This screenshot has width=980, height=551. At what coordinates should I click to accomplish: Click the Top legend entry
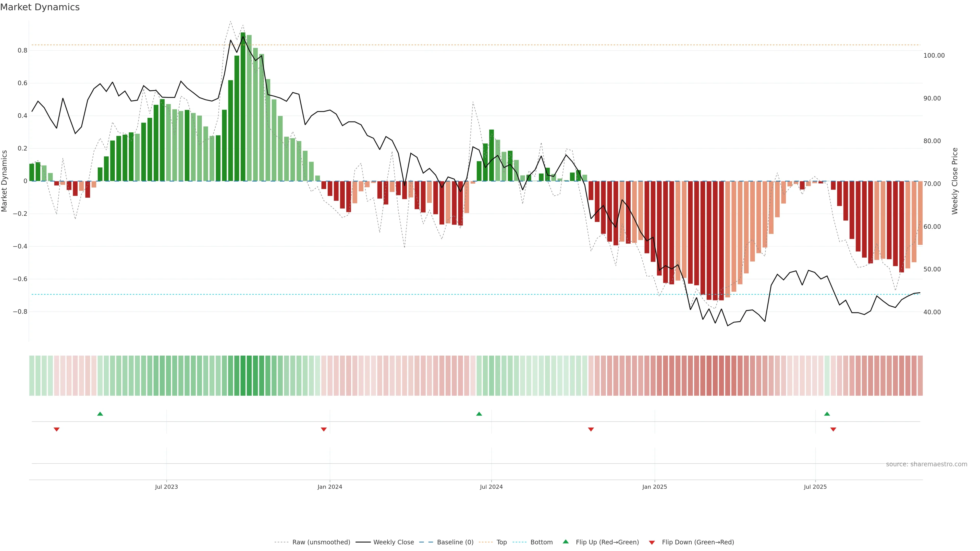[x=501, y=542]
